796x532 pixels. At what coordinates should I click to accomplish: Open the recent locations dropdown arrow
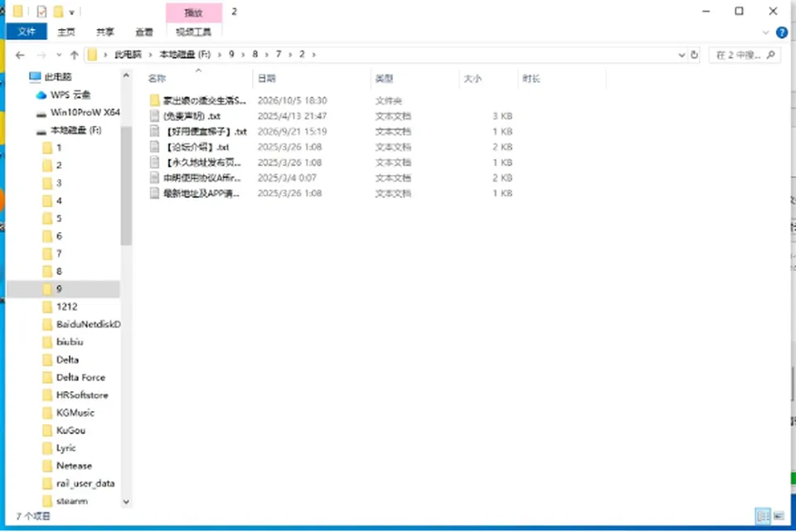(x=59, y=55)
